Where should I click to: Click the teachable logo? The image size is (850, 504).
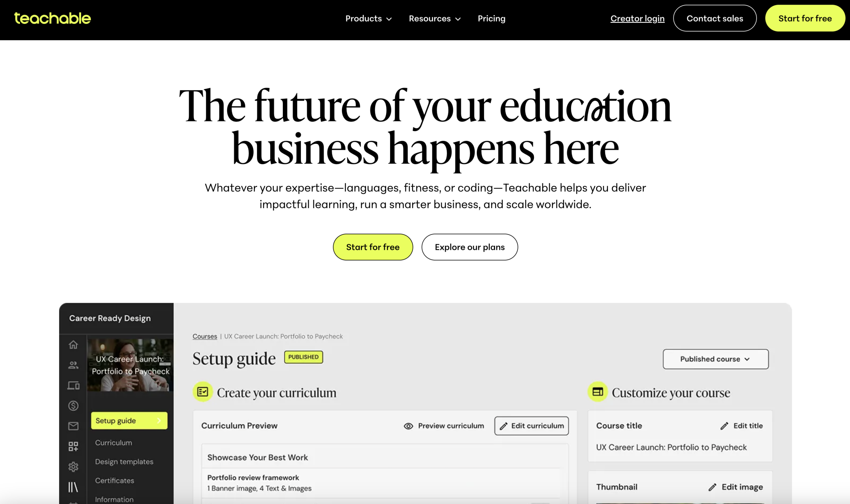tap(53, 18)
